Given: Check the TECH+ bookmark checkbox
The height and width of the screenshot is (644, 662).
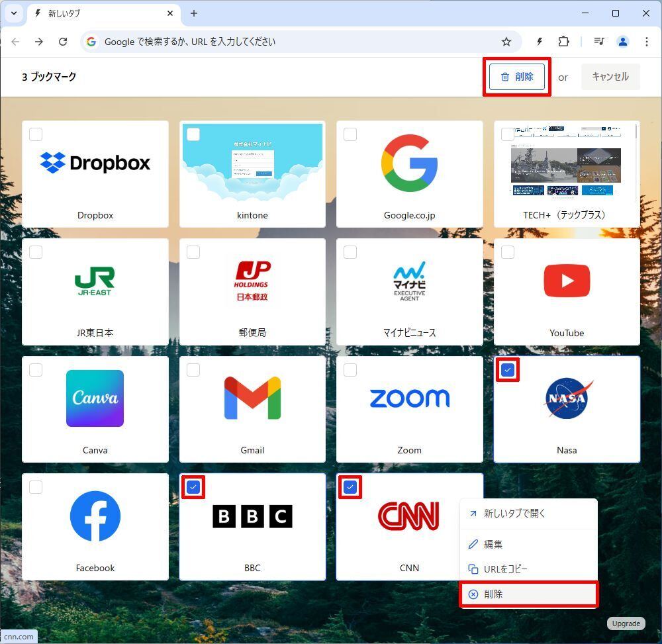Looking at the screenshot, I should 508,134.
